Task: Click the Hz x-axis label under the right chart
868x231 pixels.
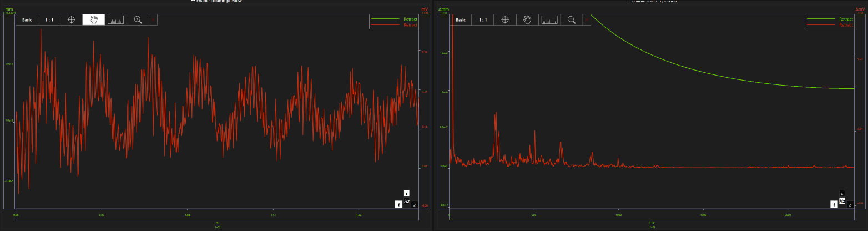Action: 652,223
